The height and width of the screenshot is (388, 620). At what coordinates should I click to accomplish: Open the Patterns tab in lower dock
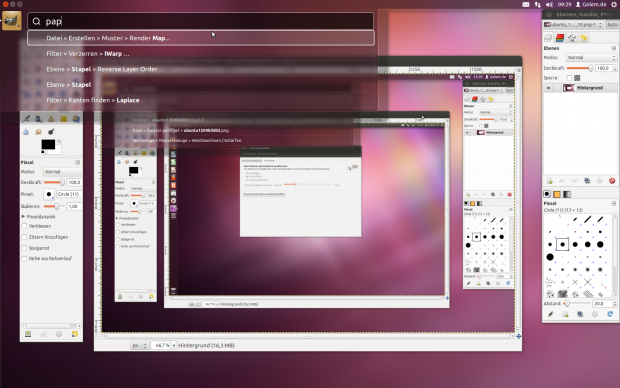(557, 194)
